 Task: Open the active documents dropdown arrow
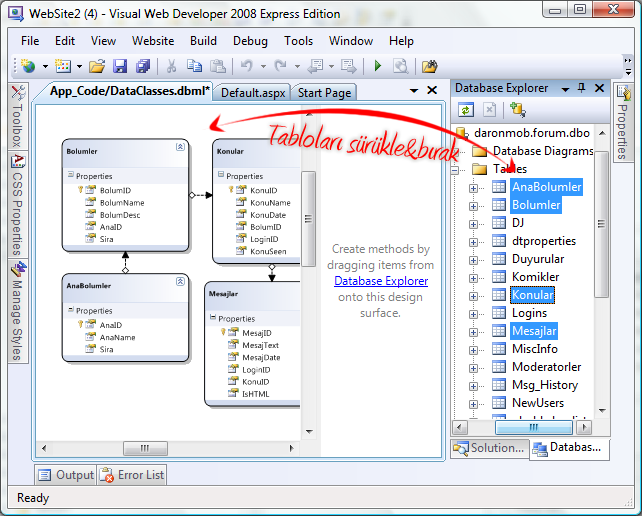point(413,91)
